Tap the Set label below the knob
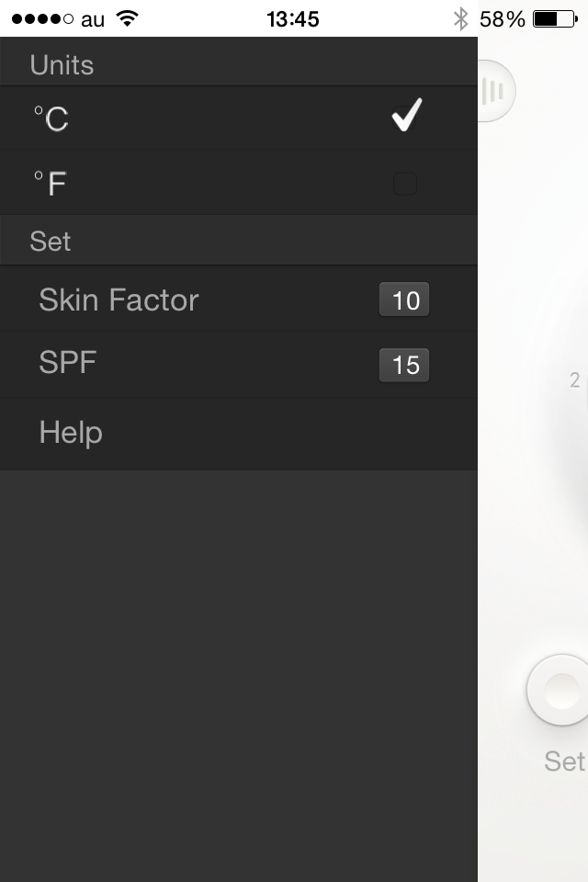 (564, 761)
